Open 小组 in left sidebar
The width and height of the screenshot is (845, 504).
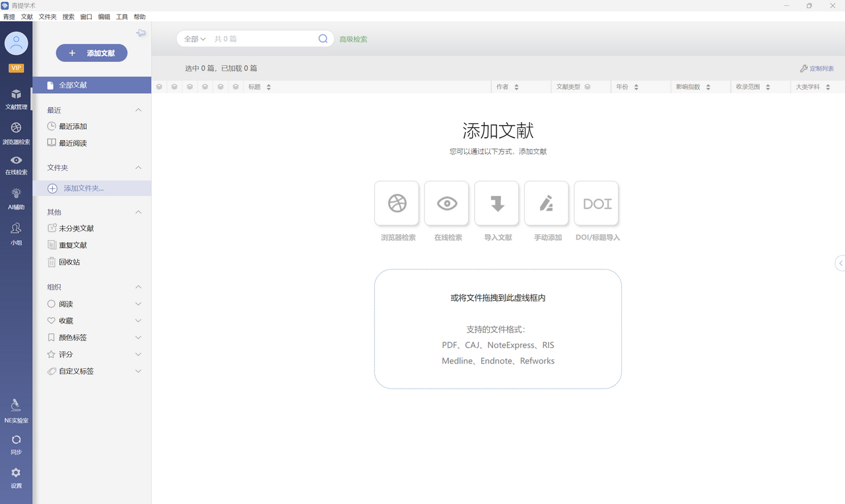click(16, 234)
